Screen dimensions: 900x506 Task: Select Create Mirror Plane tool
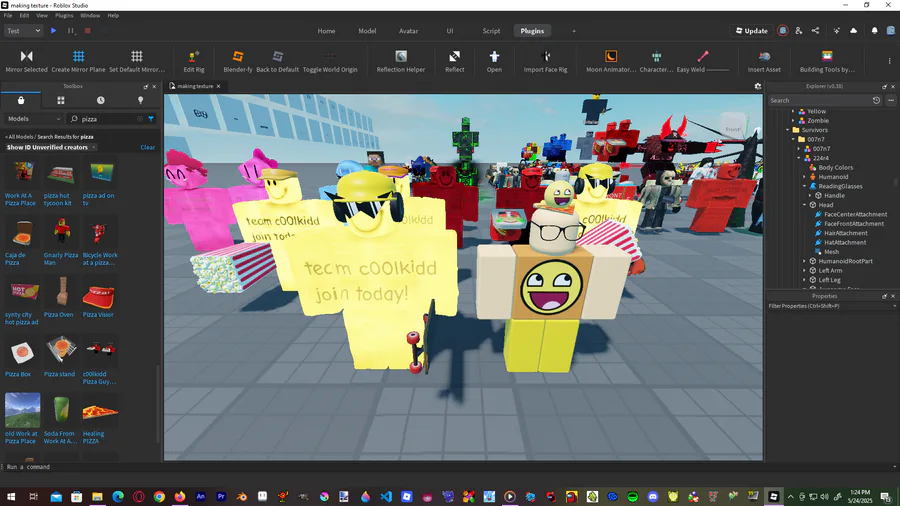click(x=79, y=61)
